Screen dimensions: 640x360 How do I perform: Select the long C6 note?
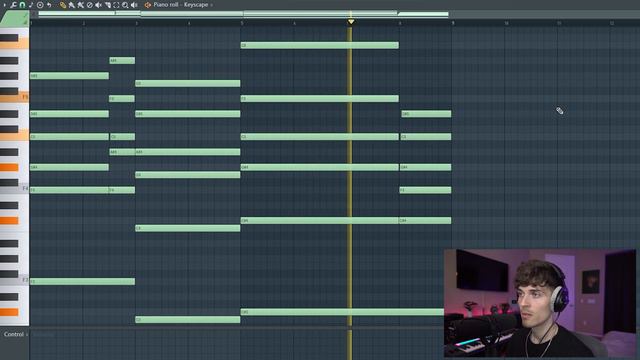(x=320, y=45)
